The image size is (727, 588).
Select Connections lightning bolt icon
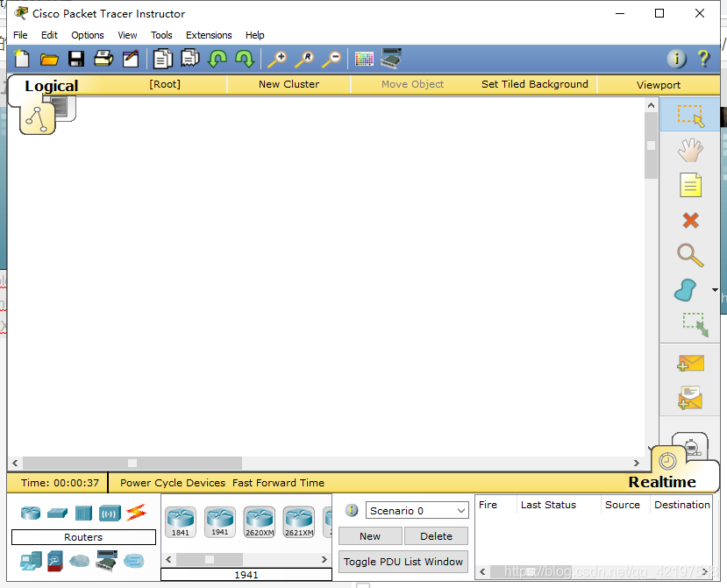click(136, 513)
